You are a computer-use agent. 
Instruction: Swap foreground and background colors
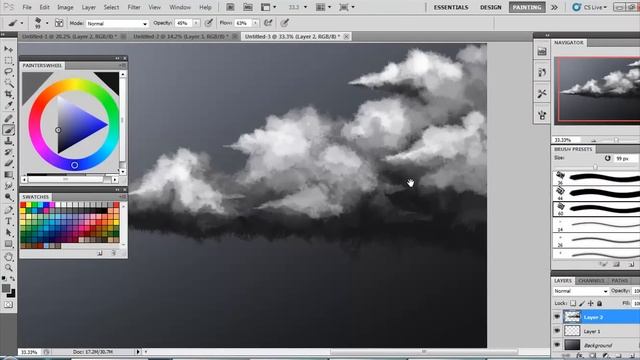point(13,278)
